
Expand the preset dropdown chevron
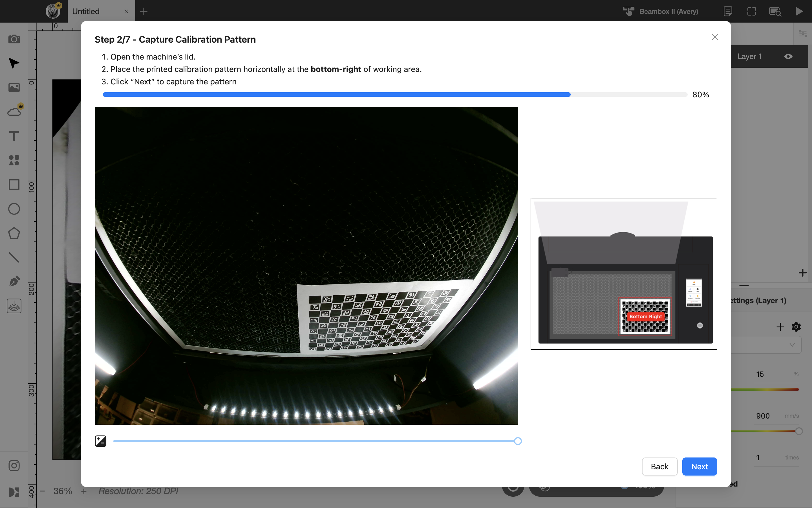pos(792,345)
